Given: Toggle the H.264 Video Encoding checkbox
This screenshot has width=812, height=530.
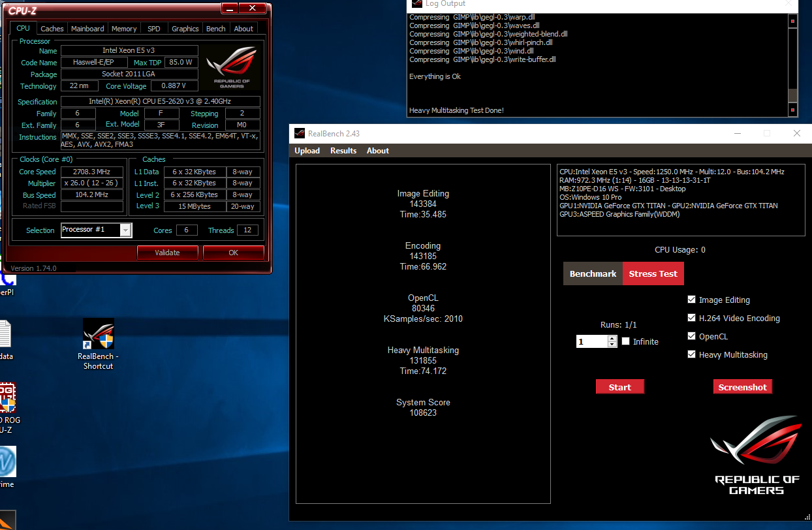Looking at the screenshot, I should (x=691, y=318).
